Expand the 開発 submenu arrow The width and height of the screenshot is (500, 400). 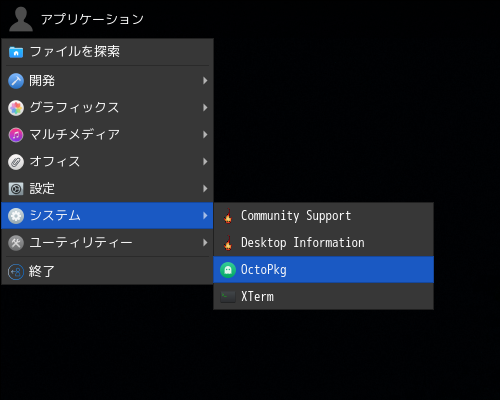point(205,81)
